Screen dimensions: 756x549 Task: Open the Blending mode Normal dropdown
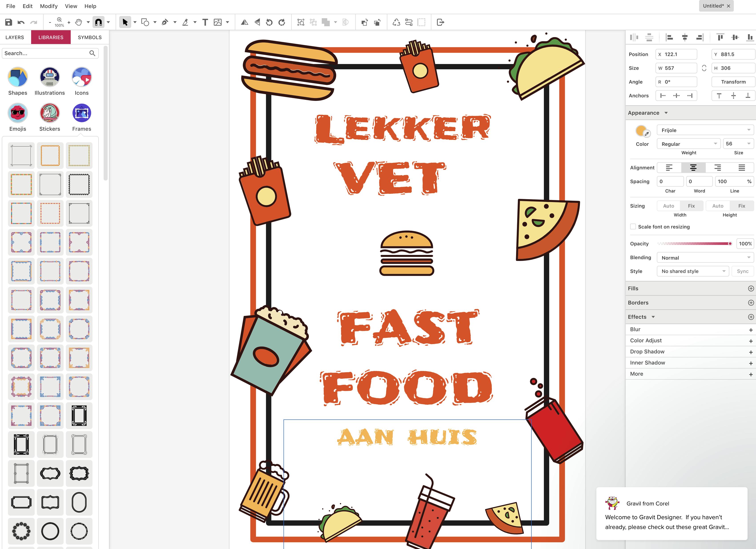[x=705, y=258]
